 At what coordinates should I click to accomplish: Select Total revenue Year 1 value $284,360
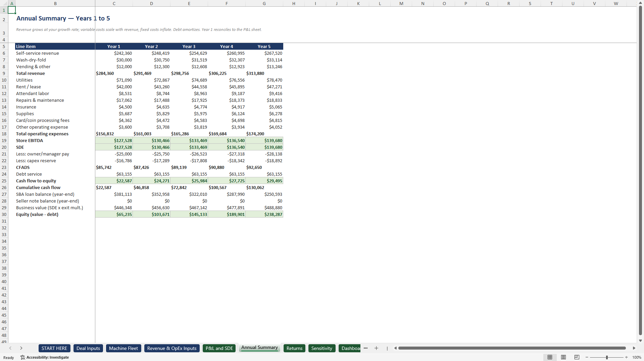coord(114,73)
